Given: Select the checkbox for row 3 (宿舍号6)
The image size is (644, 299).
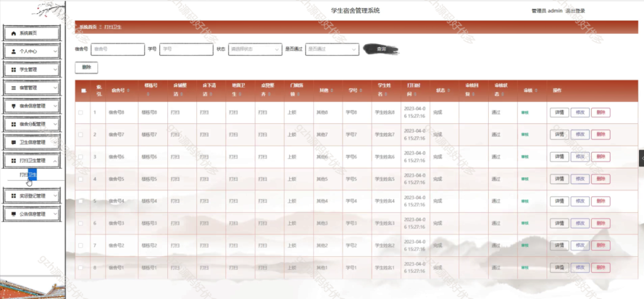Looking at the screenshot, I should (80, 156).
